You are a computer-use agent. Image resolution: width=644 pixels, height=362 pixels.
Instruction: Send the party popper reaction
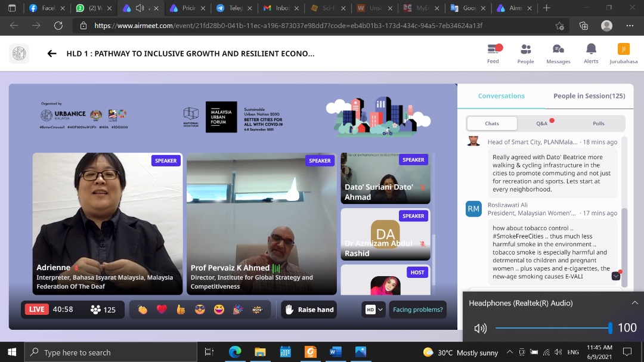coord(238,310)
